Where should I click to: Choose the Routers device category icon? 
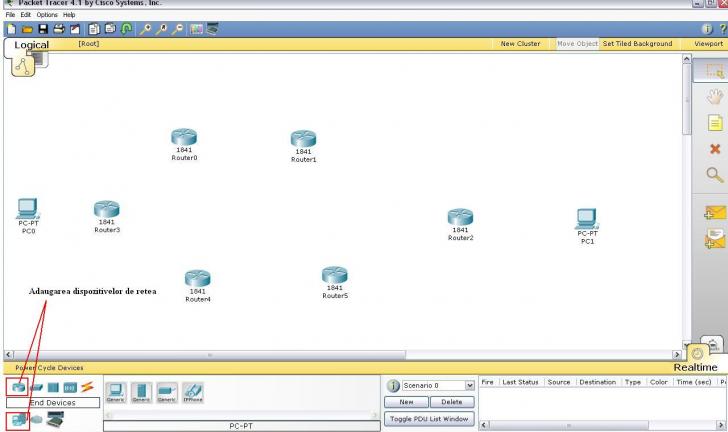click(18, 387)
